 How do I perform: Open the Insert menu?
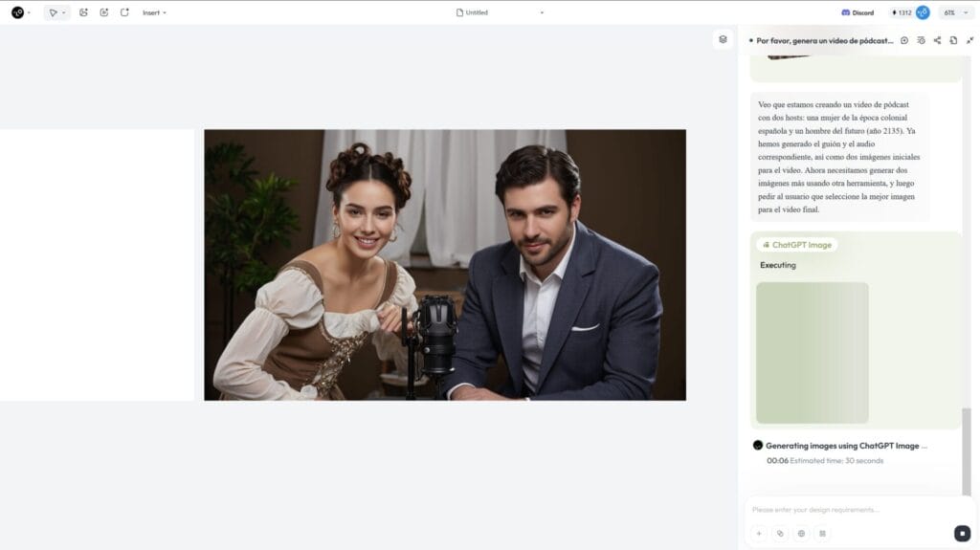[154, 12]
